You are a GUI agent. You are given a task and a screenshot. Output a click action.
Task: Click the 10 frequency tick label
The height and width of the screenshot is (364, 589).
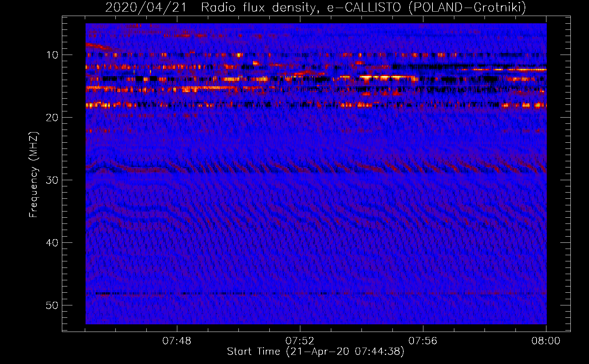pyautogui.click(x=52, y=55)
